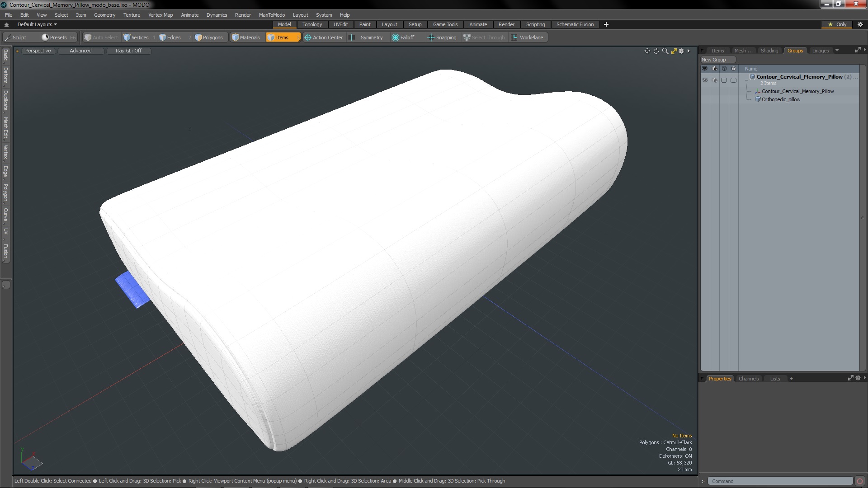Switch to the Topology layout tab

click(x=312, y=24)
